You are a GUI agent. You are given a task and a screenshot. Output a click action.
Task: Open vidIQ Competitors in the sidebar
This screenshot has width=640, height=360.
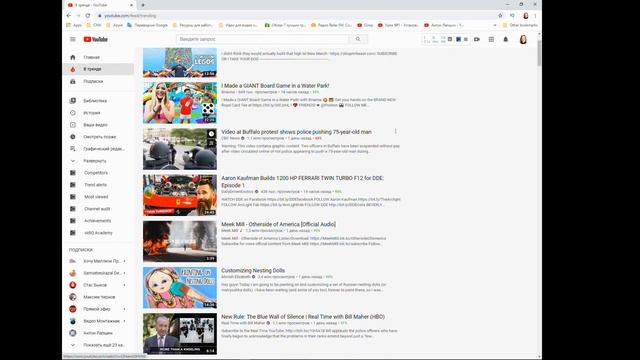point(98,173)
